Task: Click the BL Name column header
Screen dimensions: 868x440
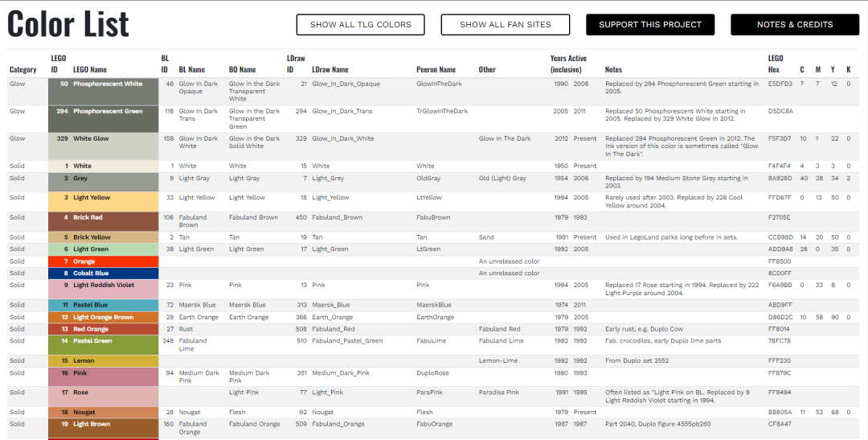Action: (191, 70)
